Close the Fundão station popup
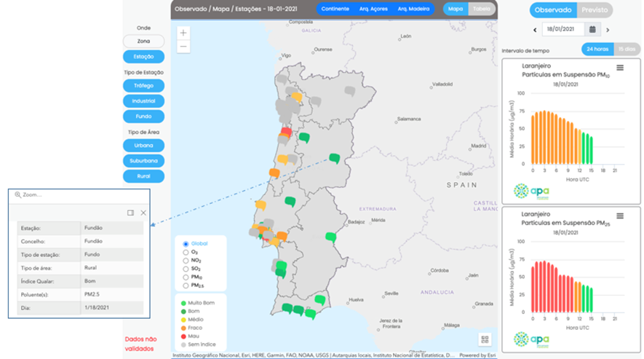Screen dimensions: 644x359 [x=143, y=213]
